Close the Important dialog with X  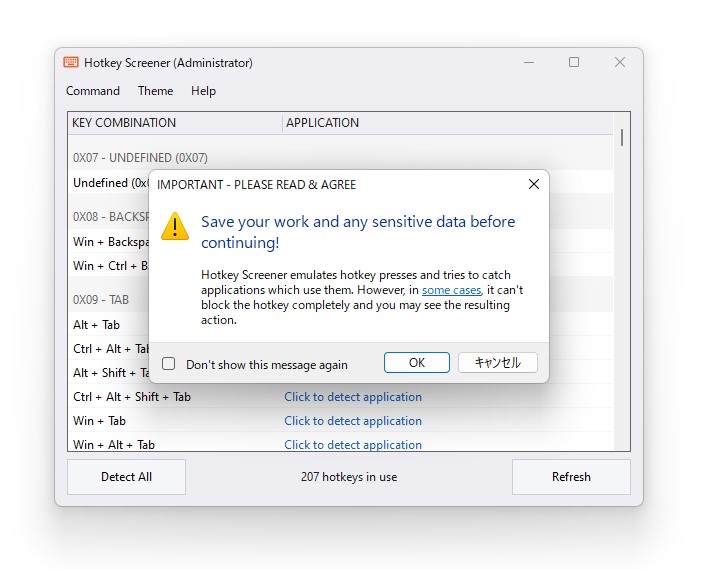pos(533,184)
